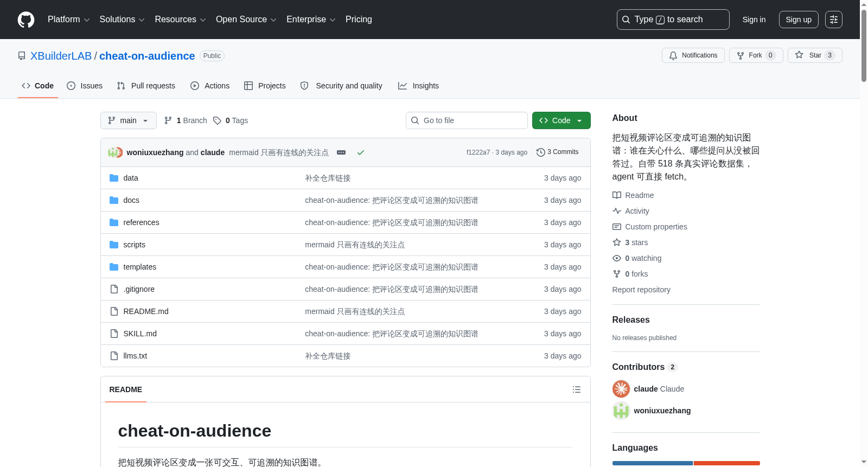Click Report repository link

[641, 290]
